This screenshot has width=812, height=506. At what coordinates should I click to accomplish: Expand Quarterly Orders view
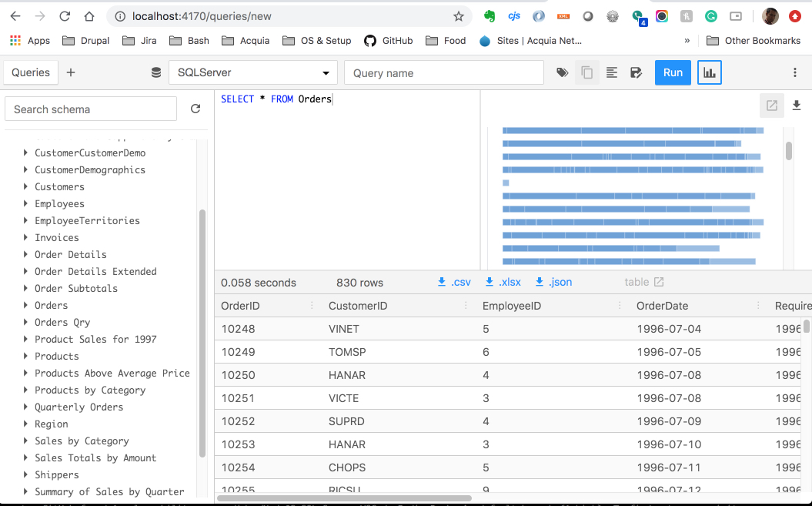click(25, 407)
